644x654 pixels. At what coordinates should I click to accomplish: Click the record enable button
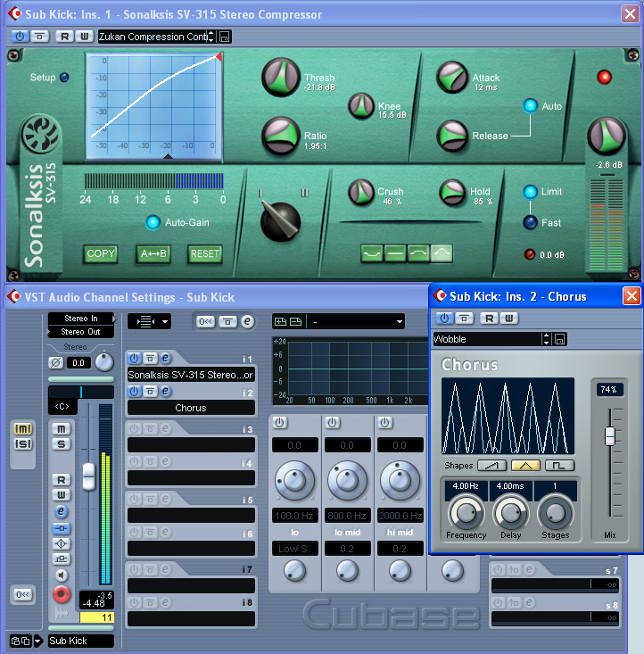tap(62, 594)
